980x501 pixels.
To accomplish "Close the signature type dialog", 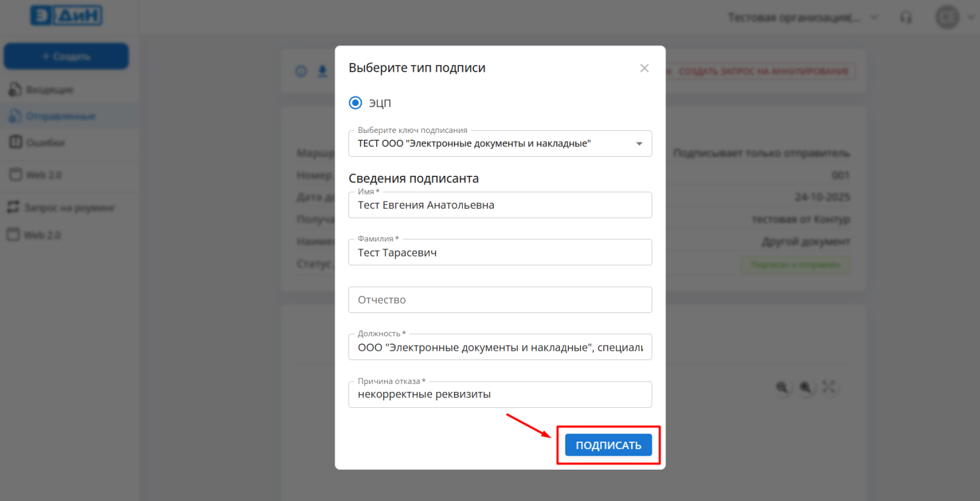I will pyautogui.click(x=644, y=68).
